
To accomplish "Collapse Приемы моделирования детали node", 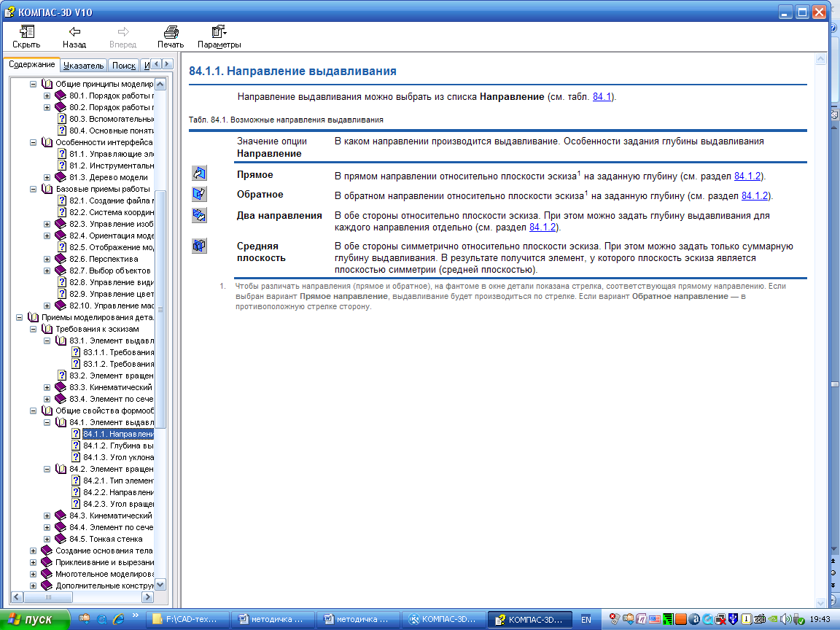I will pyautogui.click(x=19, y=318).
